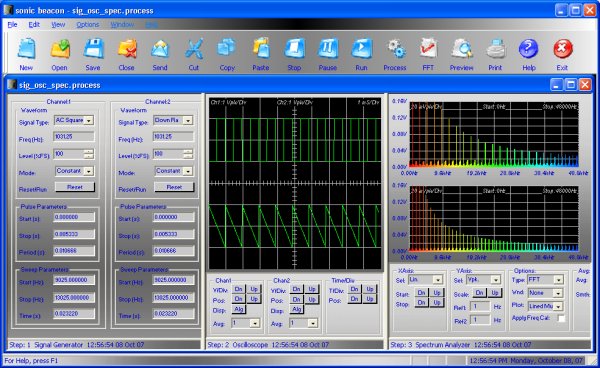Expand the Wnd window-function dropdown
Image resolution: width=600 pixels, height=368 pixels.
click(x=559, y=293)
